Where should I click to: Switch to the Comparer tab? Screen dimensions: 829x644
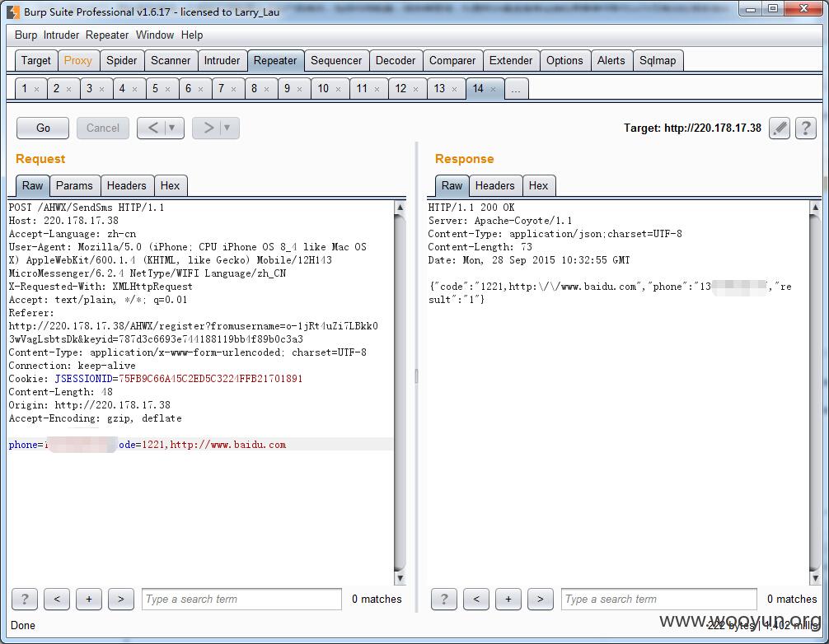452,61
